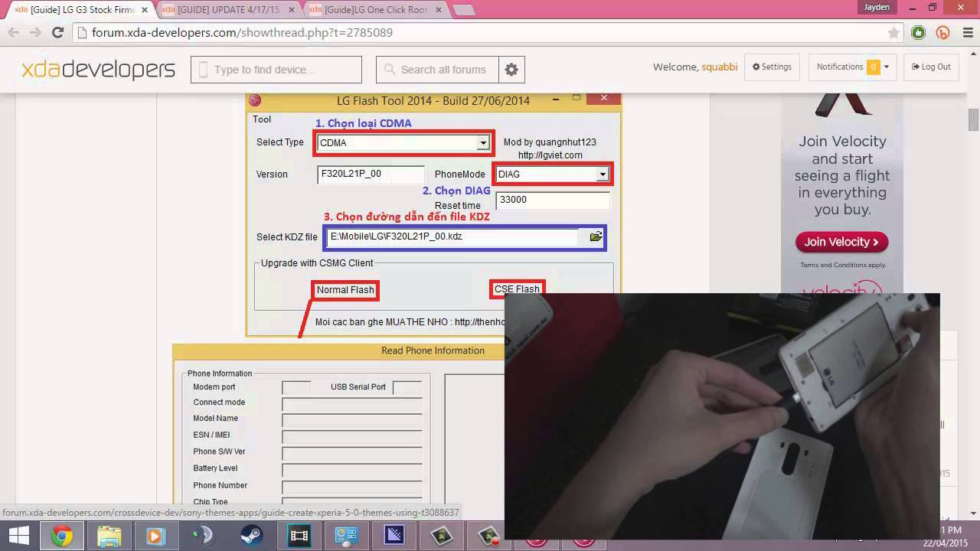The width and height of the screenshot is (980, 551).
Task: Open the Tool menu in LG Flash Tool
Action: pos(262,119)
